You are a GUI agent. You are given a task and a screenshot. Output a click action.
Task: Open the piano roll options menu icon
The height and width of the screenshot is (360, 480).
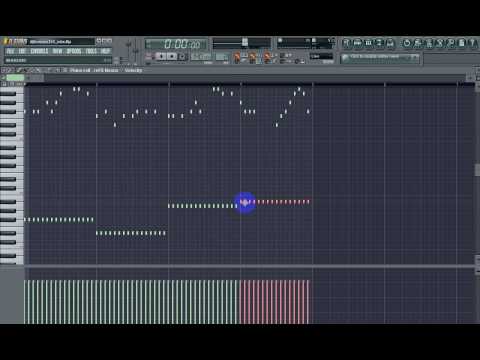(4, 70)
